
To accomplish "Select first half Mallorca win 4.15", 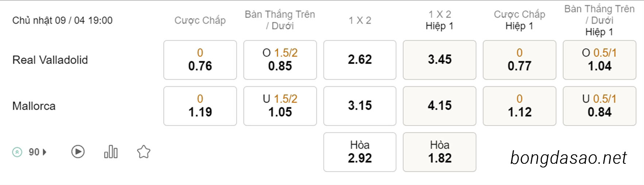I will pos(440,106).
